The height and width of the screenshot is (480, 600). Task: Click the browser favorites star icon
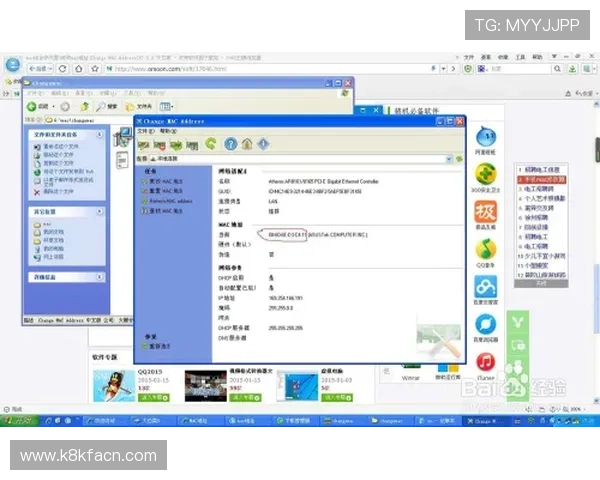click(x=95, y=69)
